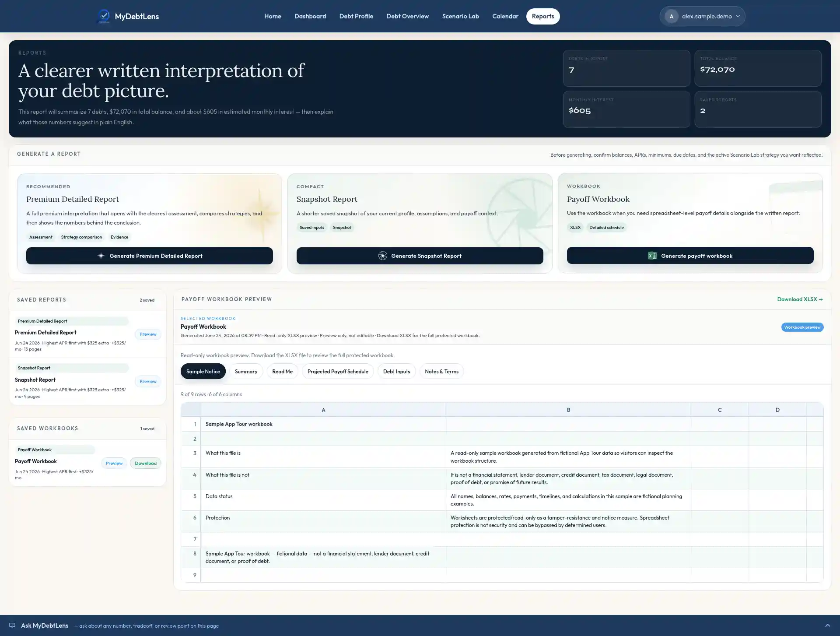
Task: Click '9 of 9 rows · 6 of 6 columns' text
Action: pos(211,394)
